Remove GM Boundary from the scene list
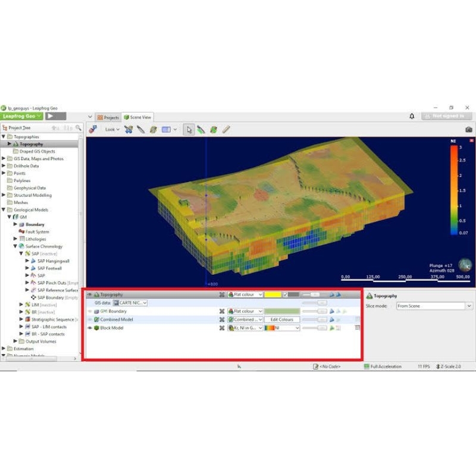476x476 pixels. pos(222,311)
